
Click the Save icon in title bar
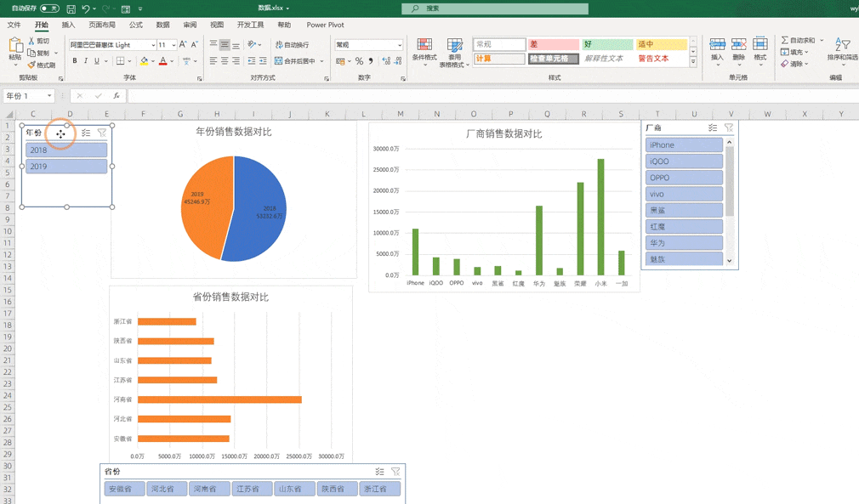pyautogui.click(x=71, y=8)
